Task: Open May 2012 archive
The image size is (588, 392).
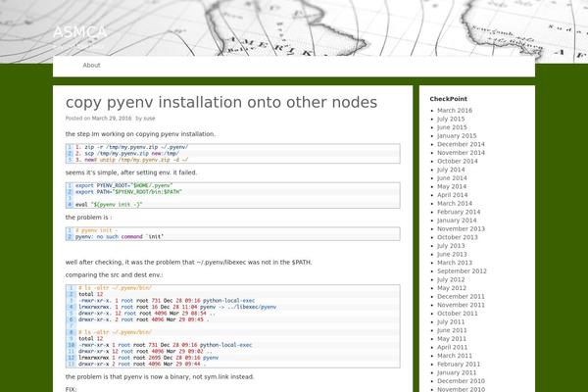Action: 452,288
